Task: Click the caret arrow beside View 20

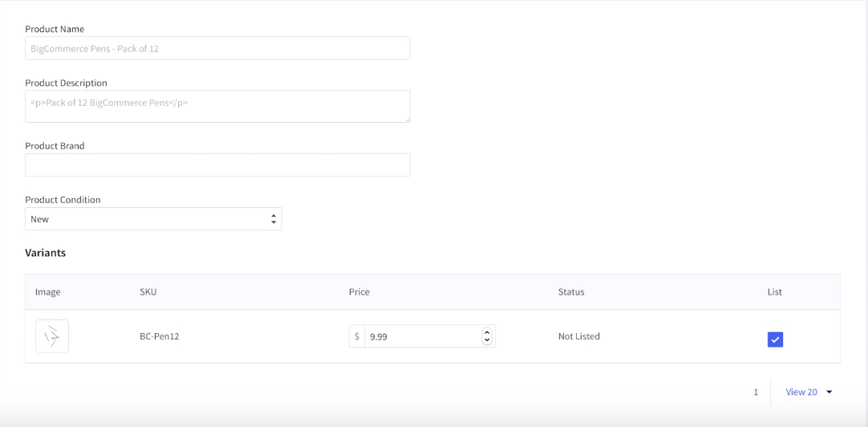Action: [x=829, y=392]
